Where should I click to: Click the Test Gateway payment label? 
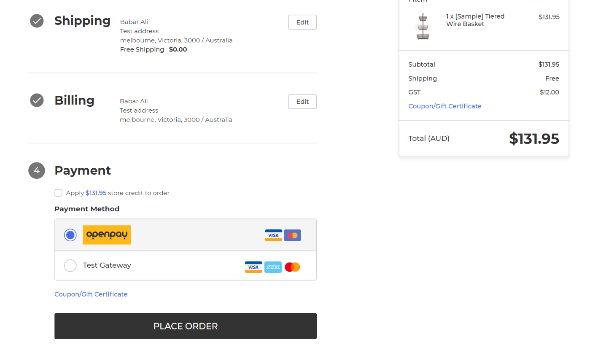coord(107,265)
